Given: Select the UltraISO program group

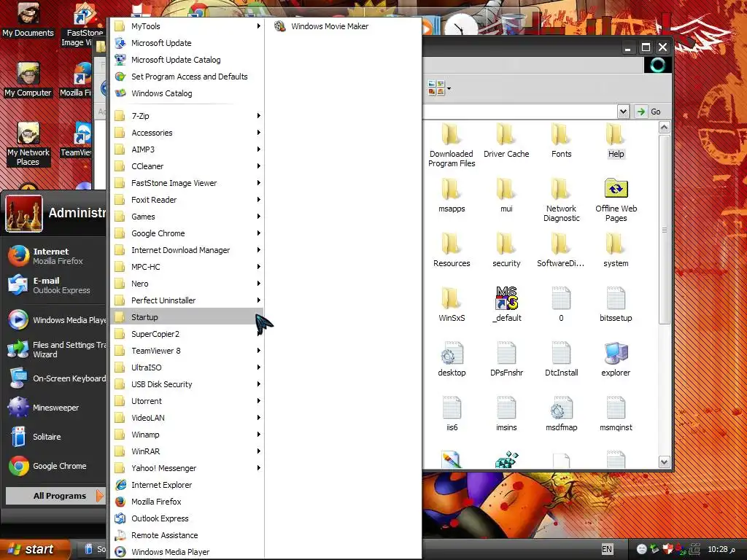Looking at the screenshot, I should (x=187, y=367).
